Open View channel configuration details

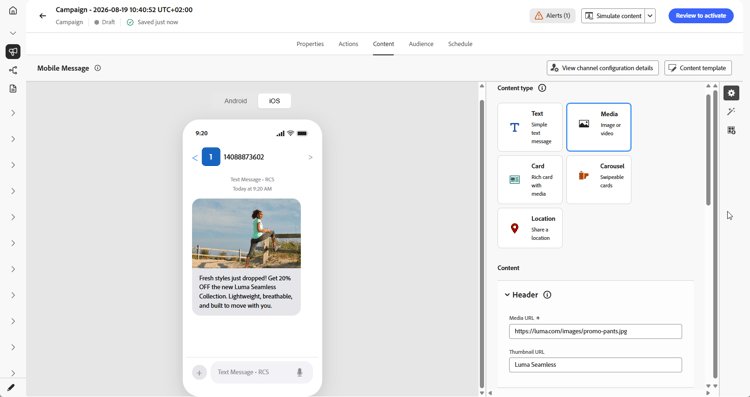[602, 68]
